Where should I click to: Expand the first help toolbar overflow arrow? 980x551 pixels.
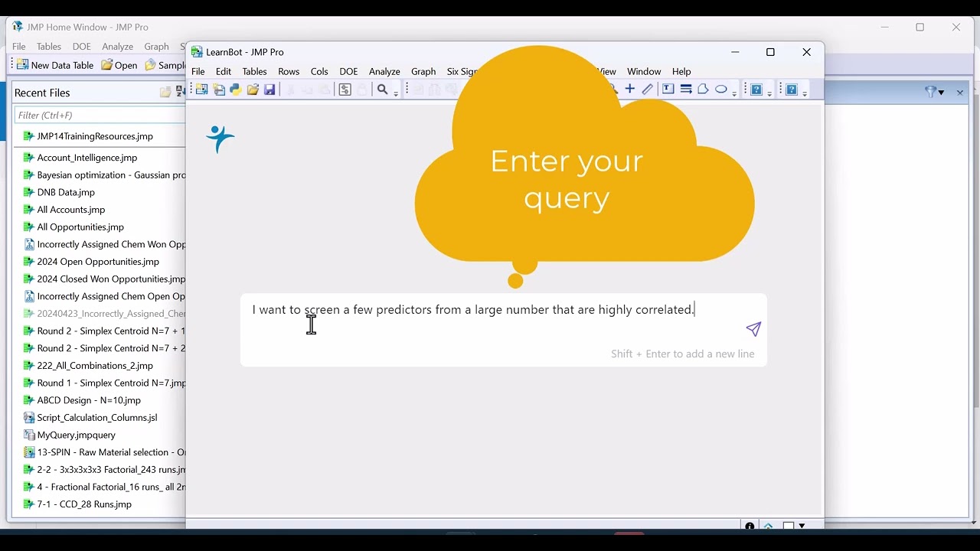tap(770, 93)
